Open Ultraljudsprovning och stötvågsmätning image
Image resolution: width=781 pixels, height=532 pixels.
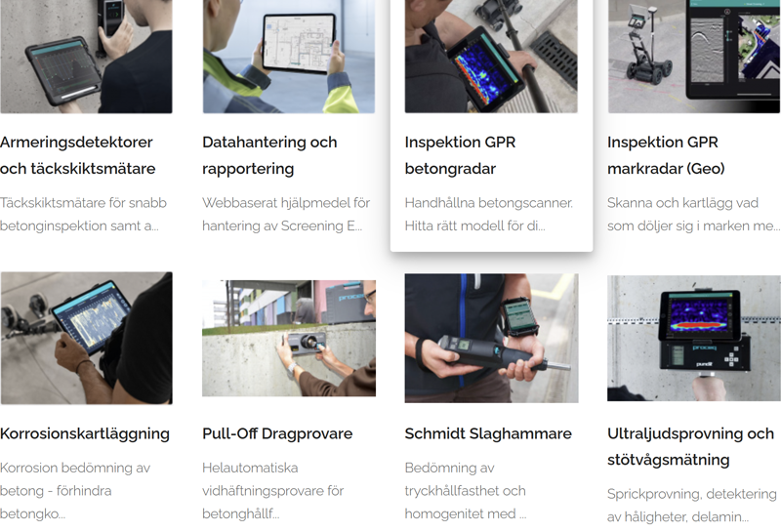tap(694, 338)
